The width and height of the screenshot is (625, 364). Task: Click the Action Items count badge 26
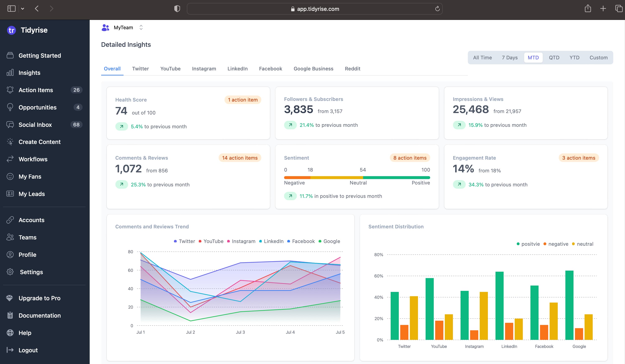point(76,90)
